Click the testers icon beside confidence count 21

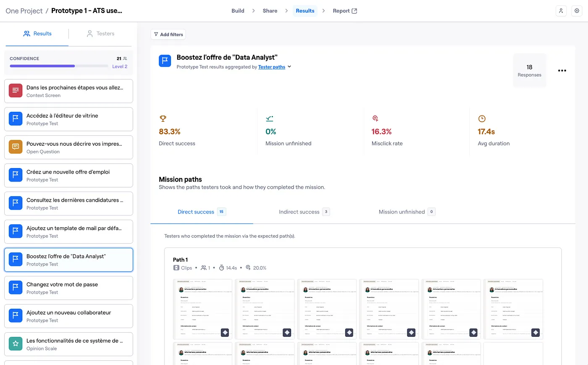click(x=125, y=58)
